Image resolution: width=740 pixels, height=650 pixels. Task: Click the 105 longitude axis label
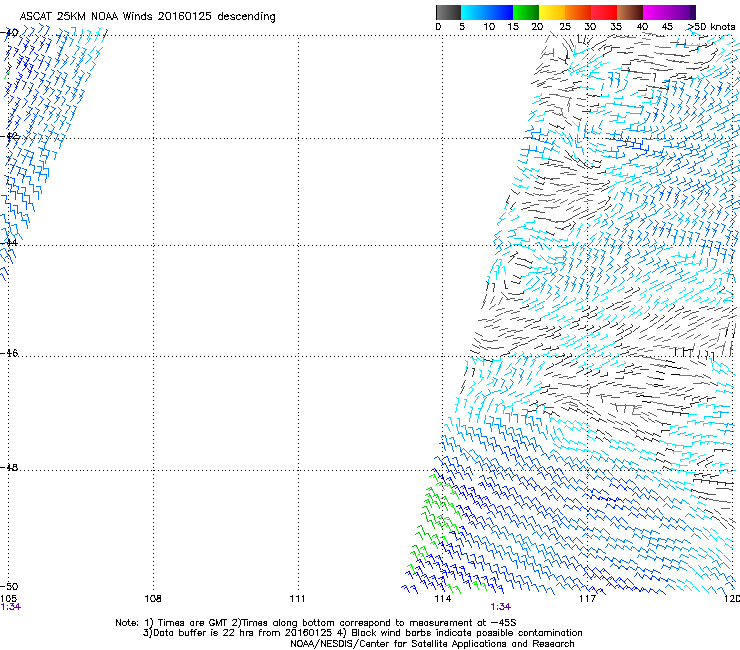tap(8, 599)
